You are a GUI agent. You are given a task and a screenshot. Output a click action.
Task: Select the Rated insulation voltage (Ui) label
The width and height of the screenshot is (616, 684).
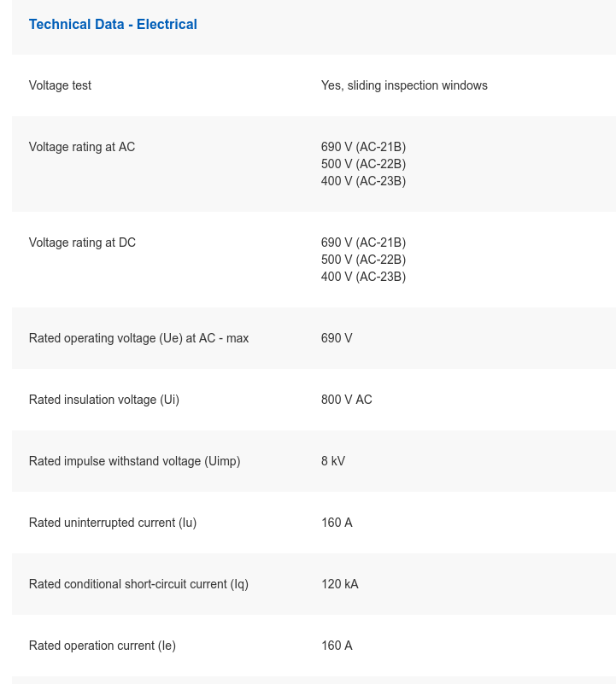point(104,400)
